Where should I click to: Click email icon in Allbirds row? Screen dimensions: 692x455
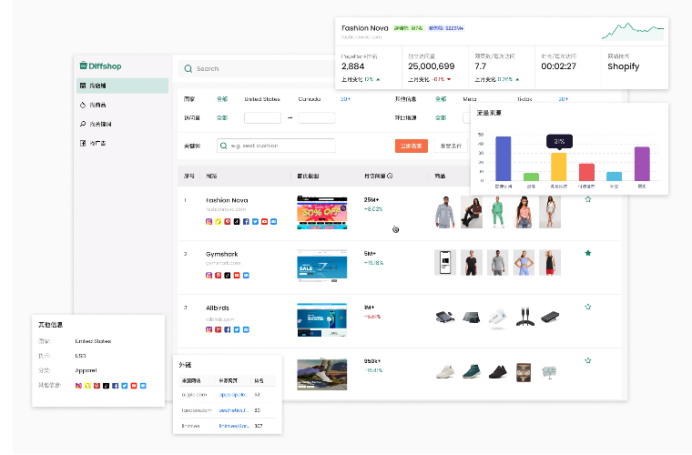coord(246,330)
